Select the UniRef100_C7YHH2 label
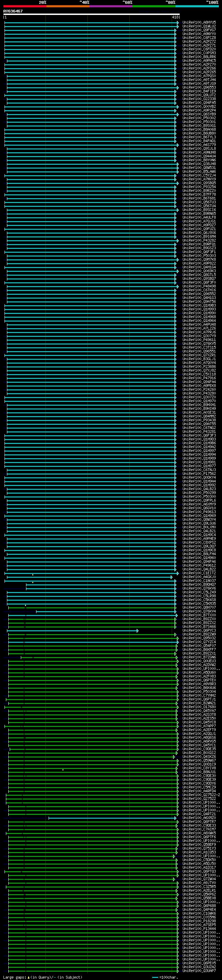 point(199,696)
